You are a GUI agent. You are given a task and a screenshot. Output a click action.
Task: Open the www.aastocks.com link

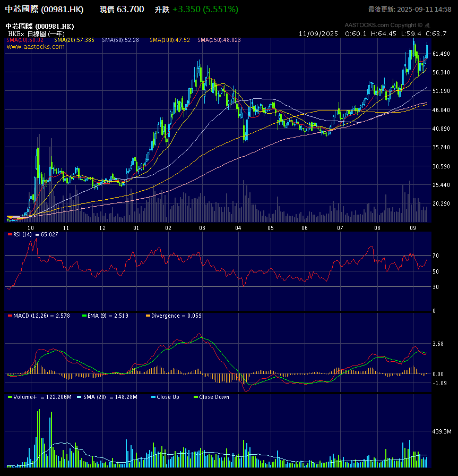pyautogui.click(x=36, y=47)
